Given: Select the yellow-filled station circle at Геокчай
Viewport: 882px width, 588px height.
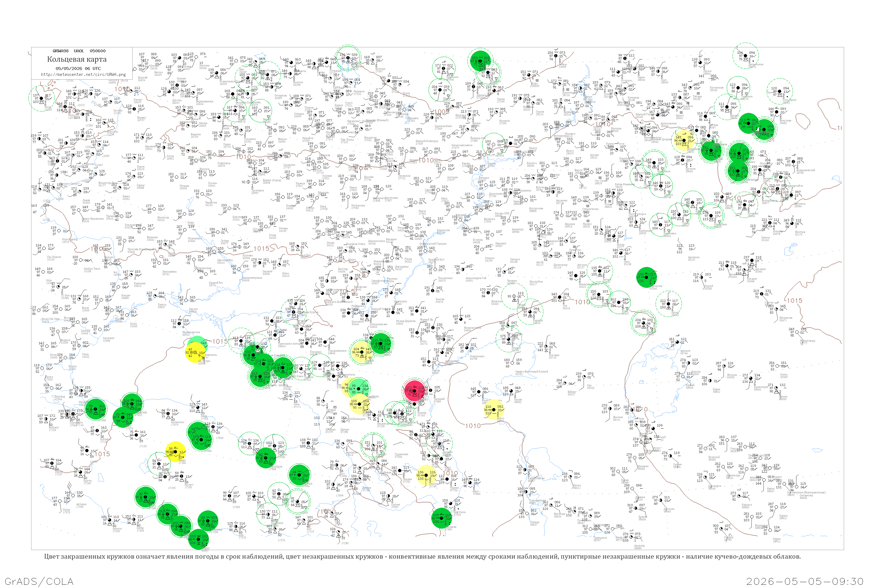Looking at the screenshot, I should [x=426, y=475].
